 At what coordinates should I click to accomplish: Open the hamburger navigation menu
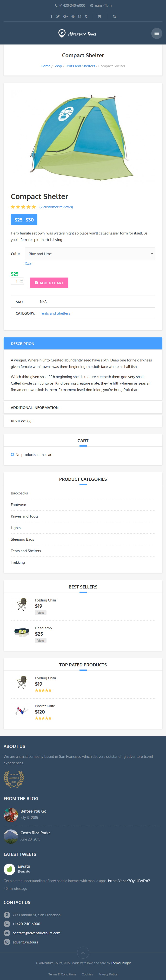[x=156, y=33]
